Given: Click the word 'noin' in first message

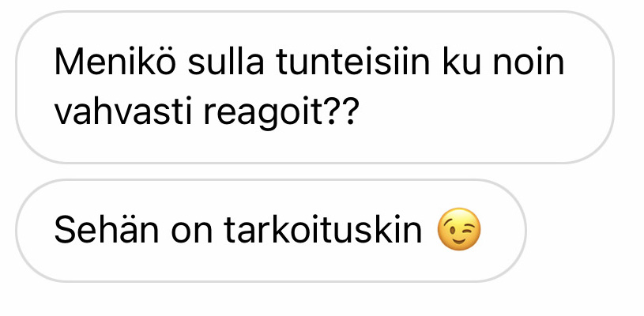Looking at the screenshot, I should [x=528, y=62].
